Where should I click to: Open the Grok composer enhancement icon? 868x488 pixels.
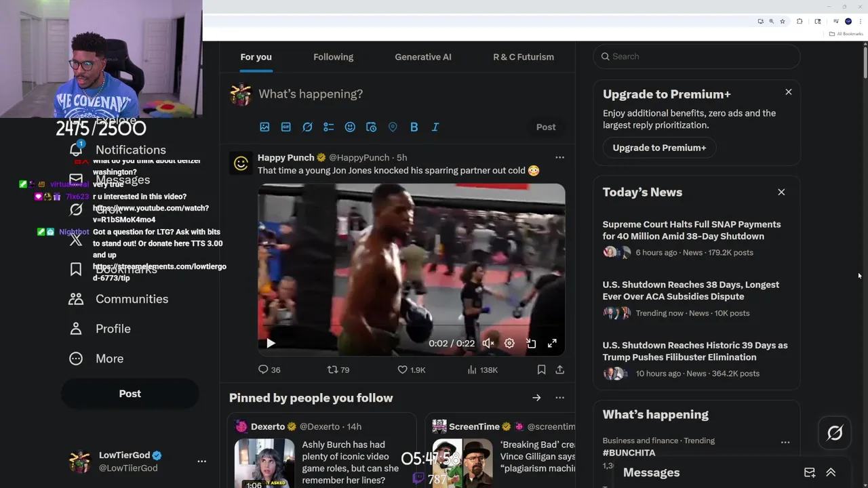coord(307,127)
